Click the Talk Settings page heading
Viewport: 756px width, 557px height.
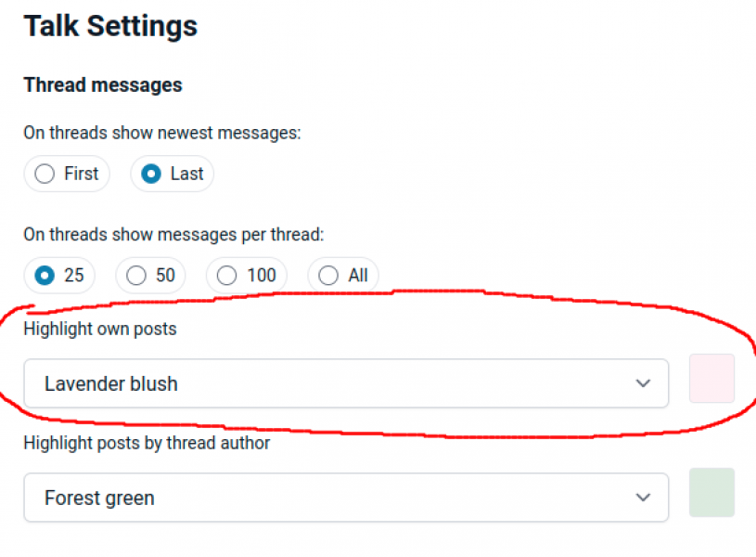coord(110,26)
